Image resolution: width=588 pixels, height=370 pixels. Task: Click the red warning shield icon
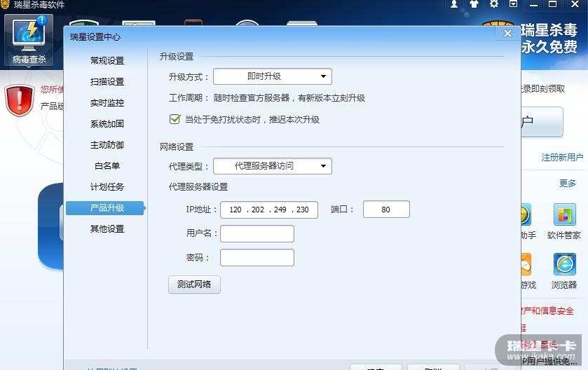pyautogui.click(x=20, y=100)
